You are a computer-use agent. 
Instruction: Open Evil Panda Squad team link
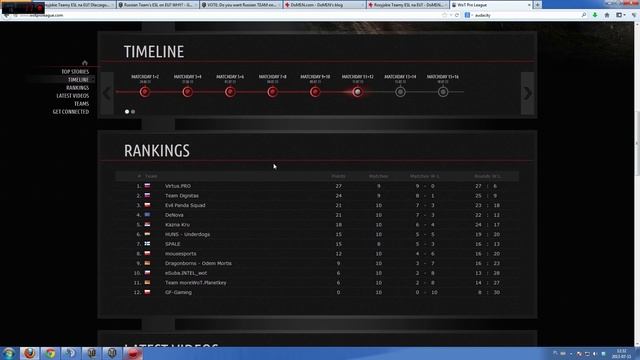pos(185,205)
